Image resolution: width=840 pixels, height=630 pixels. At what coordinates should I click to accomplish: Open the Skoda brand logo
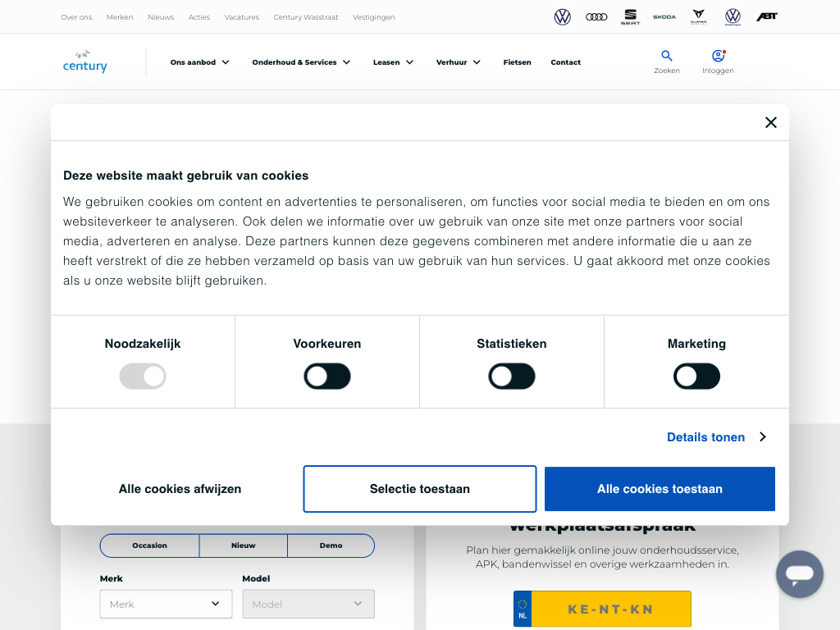(x=664, y=17)
